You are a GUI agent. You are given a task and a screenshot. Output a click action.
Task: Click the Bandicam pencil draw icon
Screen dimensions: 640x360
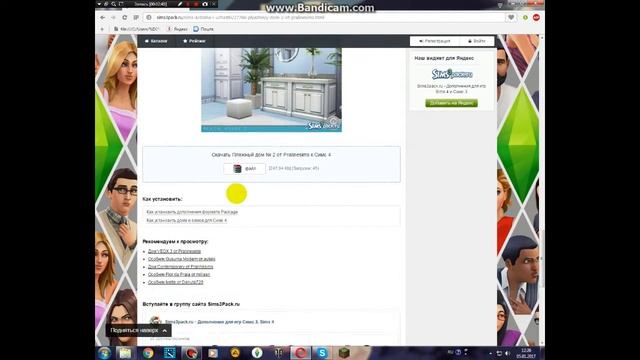pyautogui.click(x=180, y=4)
